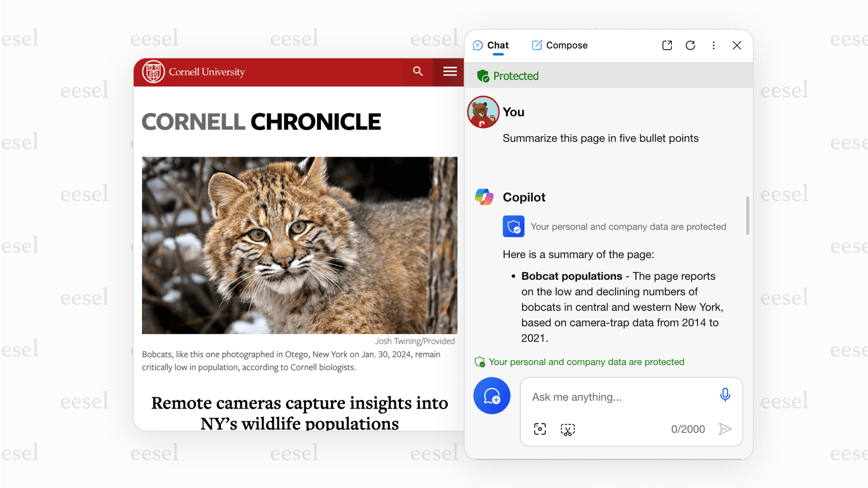The width and height of the screenshot is (868, 488).
Task: Expand the Cornell hamburger navigation menu
Action: (x=448, y=72)
